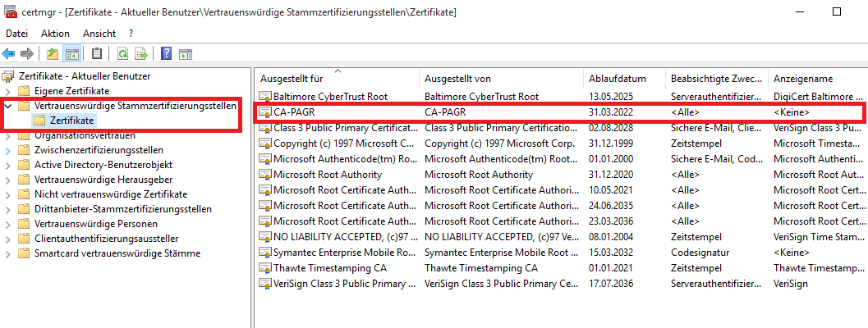Expand the Smartcard vertrauenswürdige Stämme node

pyautogui.click(x=7, y=254)
